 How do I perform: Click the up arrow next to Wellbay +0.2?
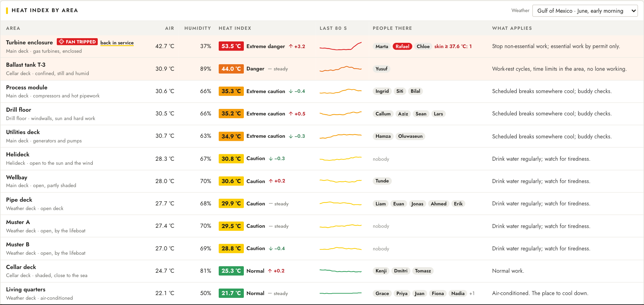[271, 181]
